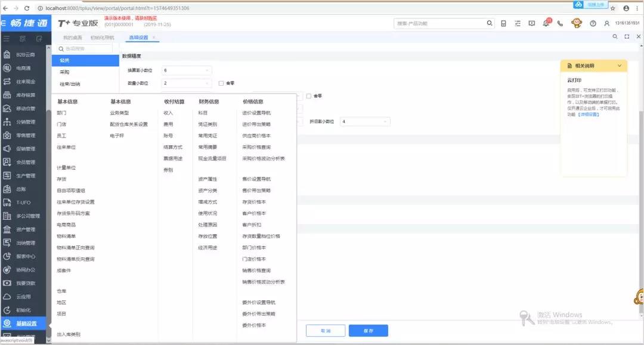The height and width of the screenshot is (345, 644).
Task: Open the monkey mascot assistant in header
Action: 577,23
